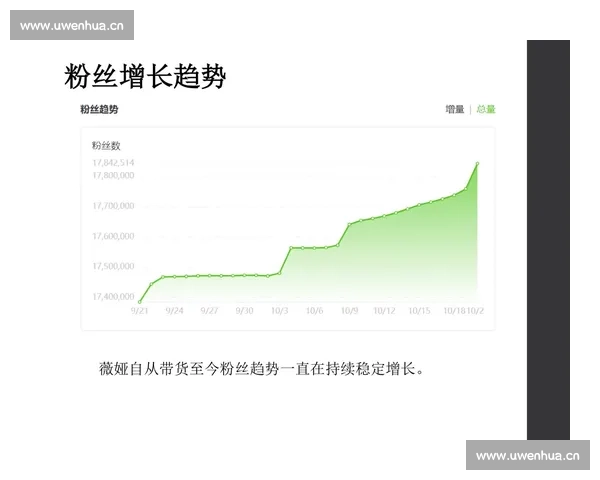Click the 17,842,514 axis value
The height and width of the screenshot is (480, 600).
113,163
